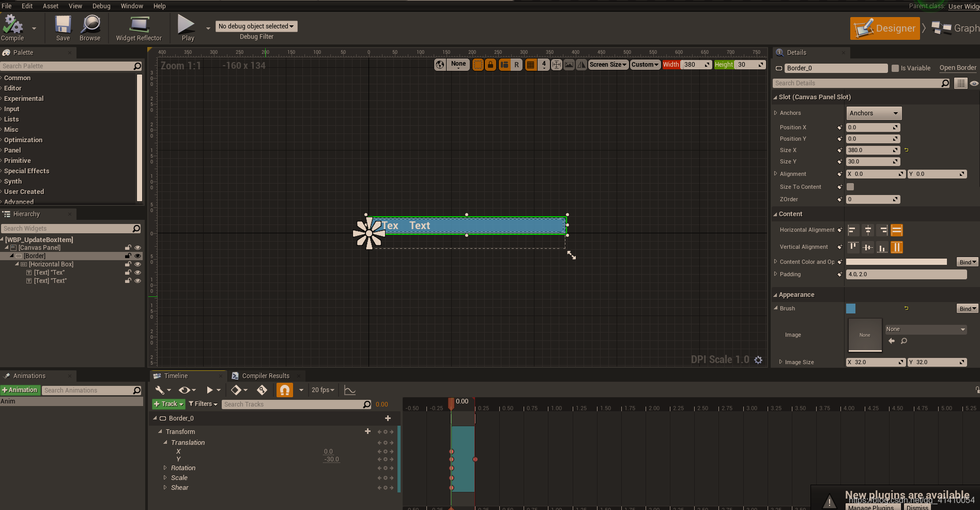Click the localization preview globe icon
The width and height of the screenshot is (980, 510).
[440, 65]
